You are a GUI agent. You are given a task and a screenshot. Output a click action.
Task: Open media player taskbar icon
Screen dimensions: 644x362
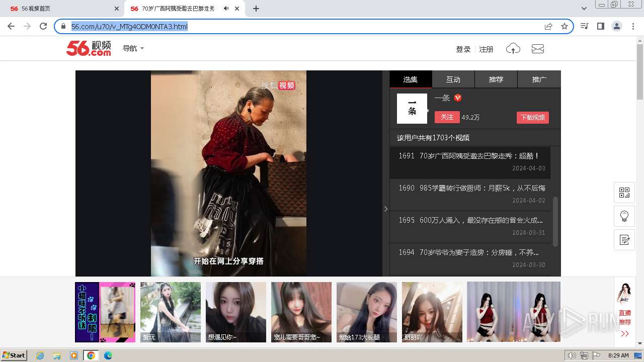[x=74, y=355]
